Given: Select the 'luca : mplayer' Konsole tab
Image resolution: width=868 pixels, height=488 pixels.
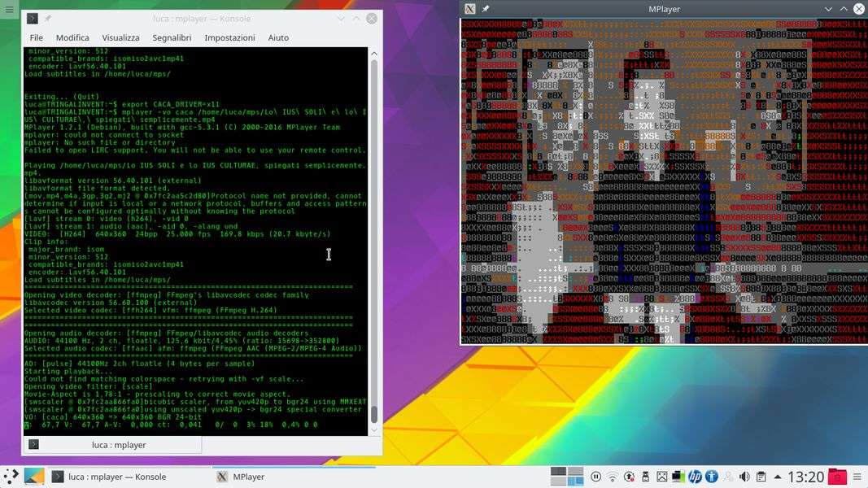Looking at the screenshot, I should coord(112,445).
